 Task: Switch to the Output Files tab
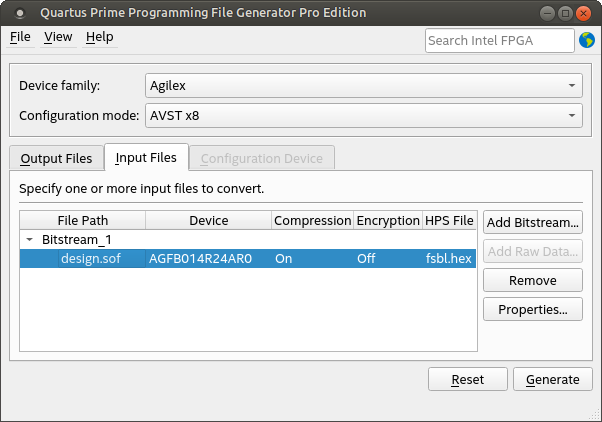pos(56,158)
